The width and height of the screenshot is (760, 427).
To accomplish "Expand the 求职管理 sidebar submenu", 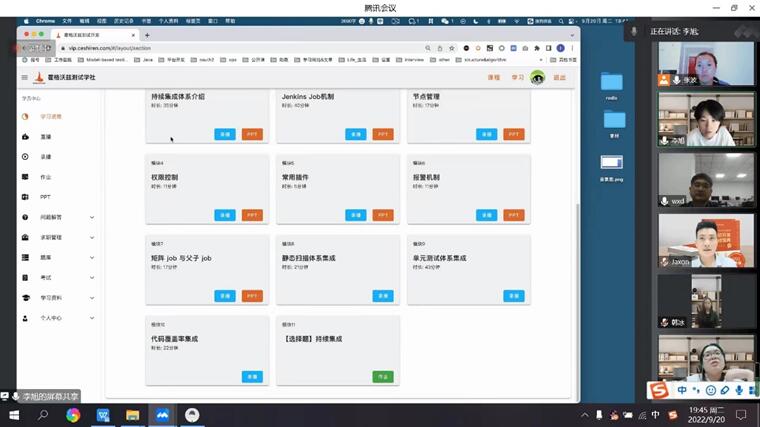I will coord(92,237).
